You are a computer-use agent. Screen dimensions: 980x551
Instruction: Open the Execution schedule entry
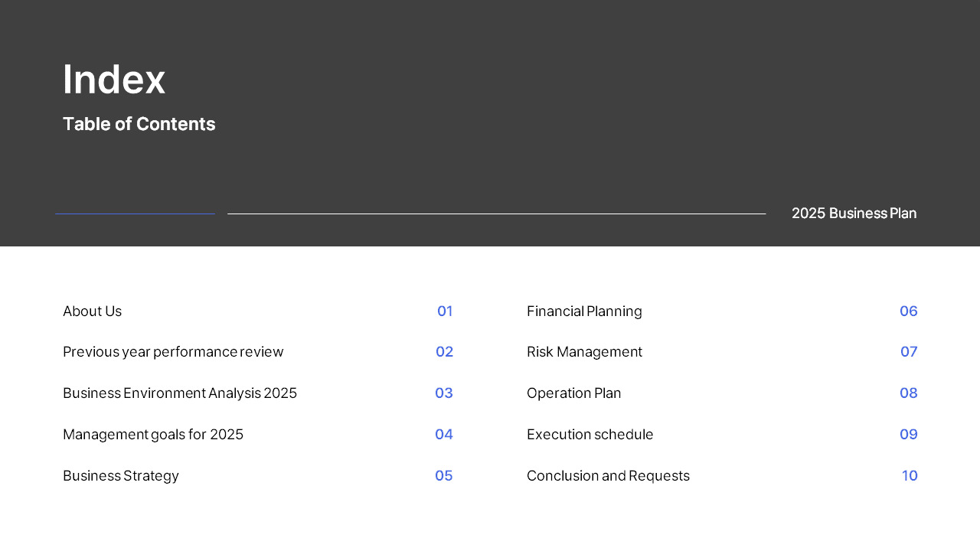(x=590, y=435)
